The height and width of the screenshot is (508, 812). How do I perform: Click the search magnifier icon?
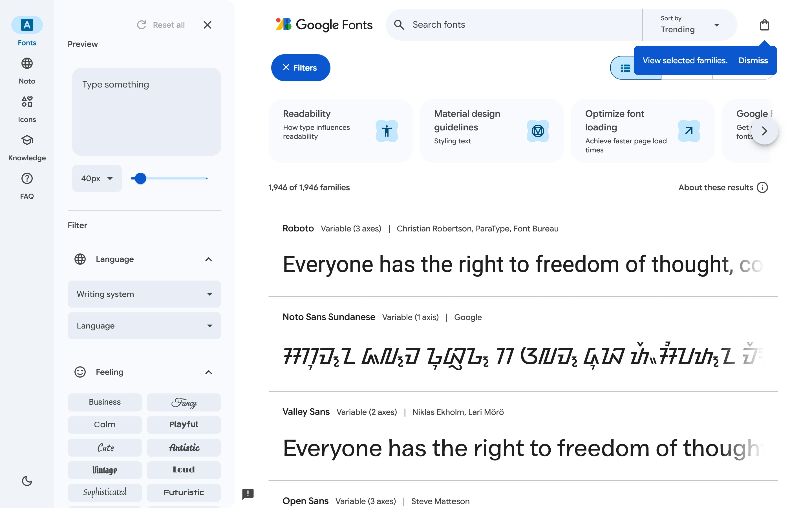pyautogui.click(x=399, y=25)
